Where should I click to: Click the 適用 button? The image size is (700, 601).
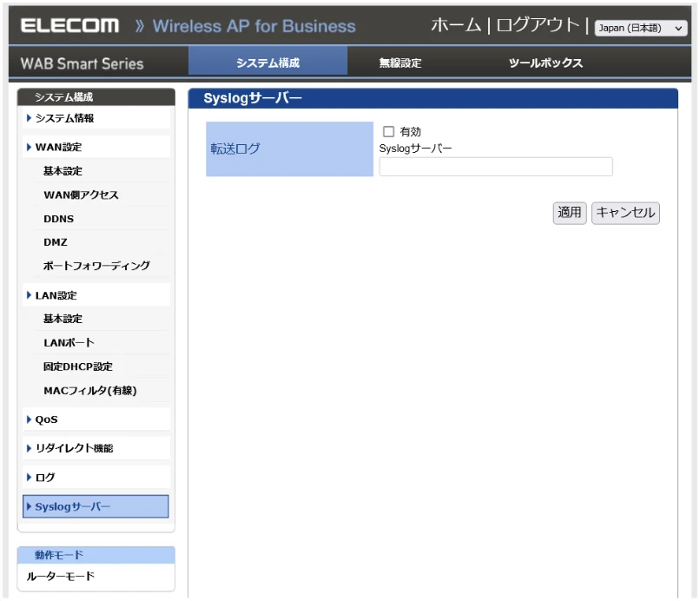[x=569, y=213]
